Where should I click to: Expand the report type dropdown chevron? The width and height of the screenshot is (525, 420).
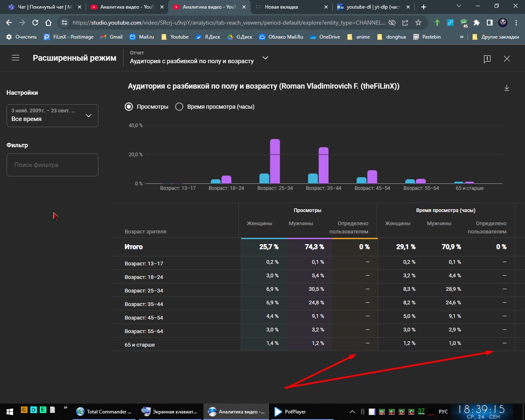coord(265,58)
